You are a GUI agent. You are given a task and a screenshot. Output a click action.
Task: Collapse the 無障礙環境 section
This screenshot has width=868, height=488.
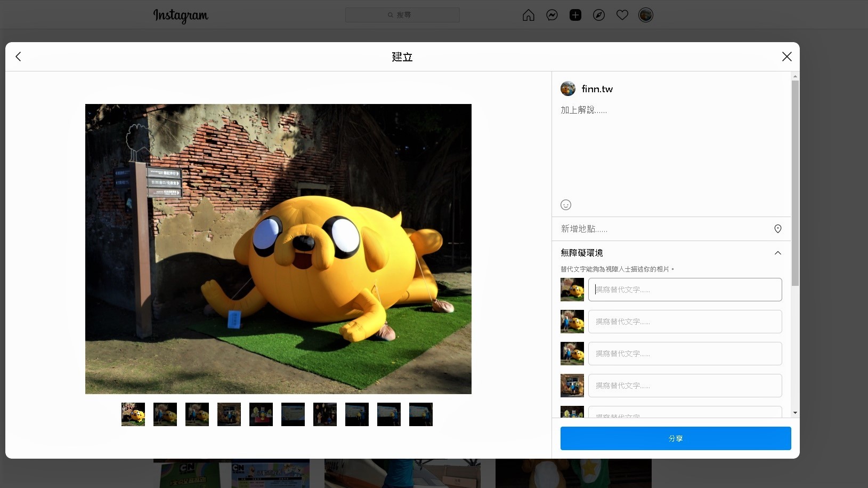click(x=778, y=253)
